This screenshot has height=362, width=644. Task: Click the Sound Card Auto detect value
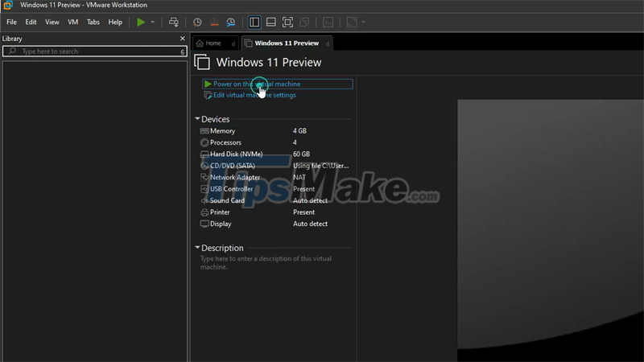pos(310,200)
